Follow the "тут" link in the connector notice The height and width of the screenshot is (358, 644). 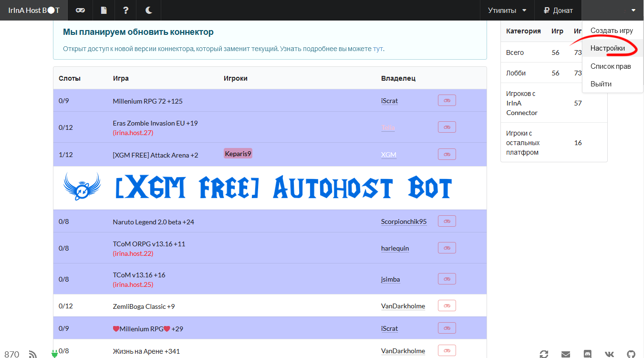pos(378,49)
